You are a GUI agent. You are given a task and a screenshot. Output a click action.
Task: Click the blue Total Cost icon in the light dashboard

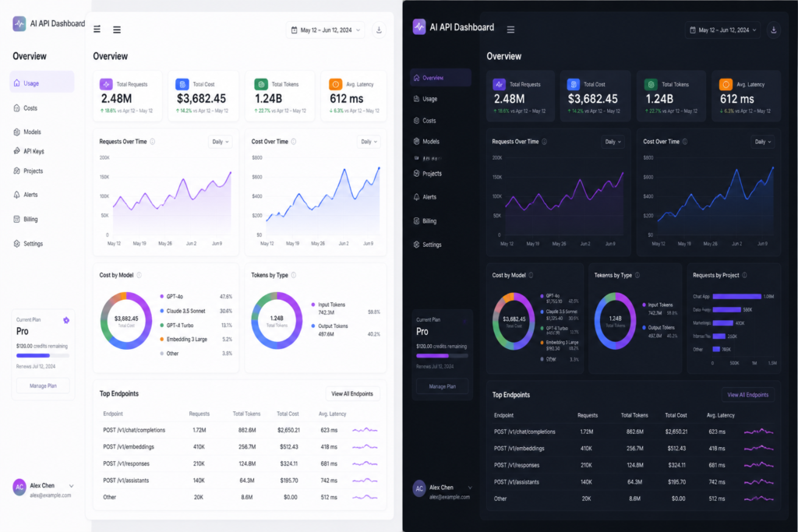click(182, 84)
